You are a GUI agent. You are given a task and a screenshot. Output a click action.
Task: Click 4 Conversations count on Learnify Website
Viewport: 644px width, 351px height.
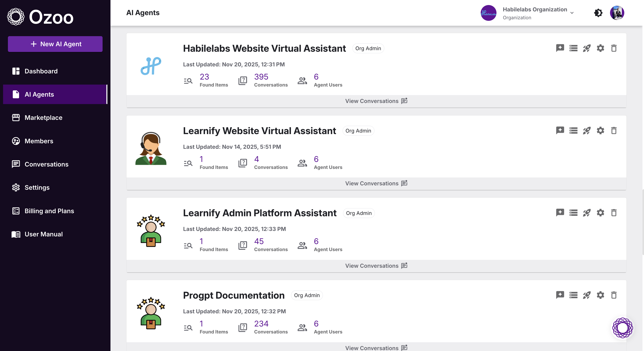coord(271,162)
